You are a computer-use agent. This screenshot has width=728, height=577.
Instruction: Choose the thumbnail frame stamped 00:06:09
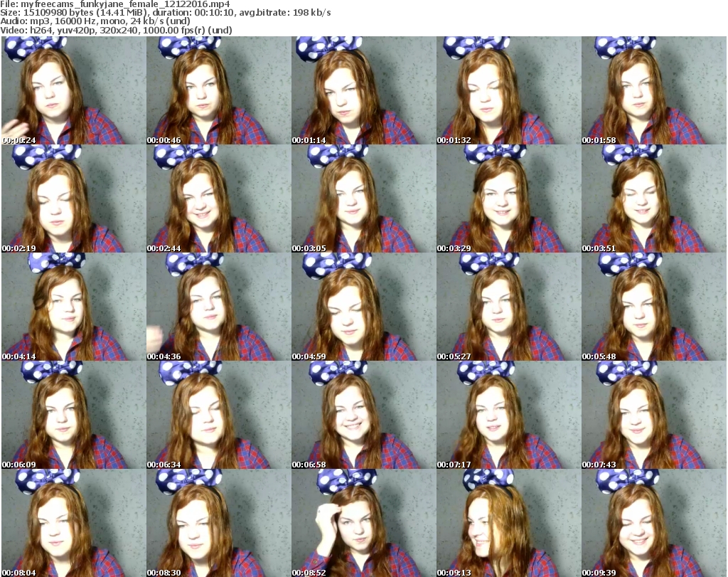(x=73, y=415)
